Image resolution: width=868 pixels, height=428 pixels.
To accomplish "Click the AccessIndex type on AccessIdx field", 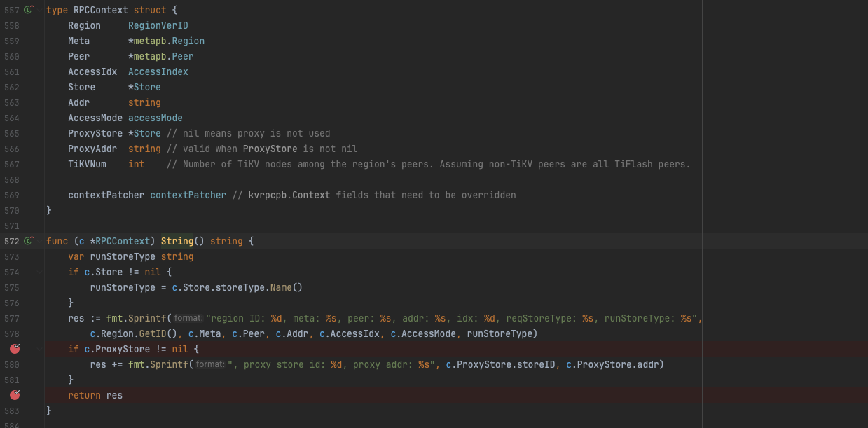I will (158, 71).
